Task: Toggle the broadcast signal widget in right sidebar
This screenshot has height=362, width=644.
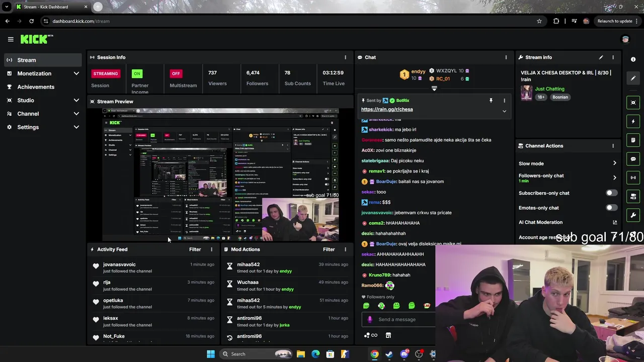Action: (x=633, y=177)
